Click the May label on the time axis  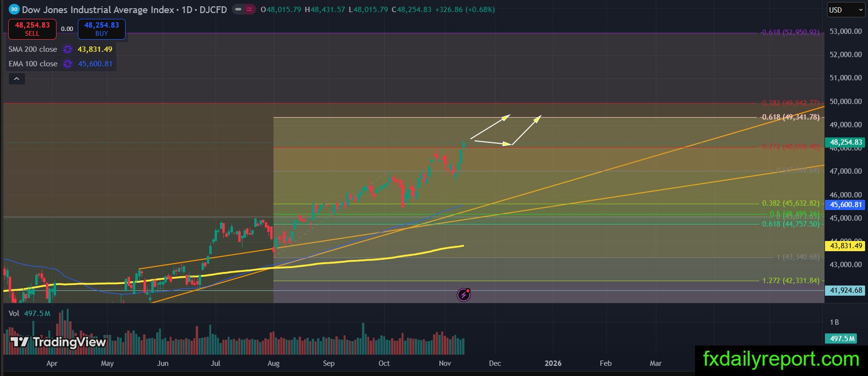coord(107,363)
